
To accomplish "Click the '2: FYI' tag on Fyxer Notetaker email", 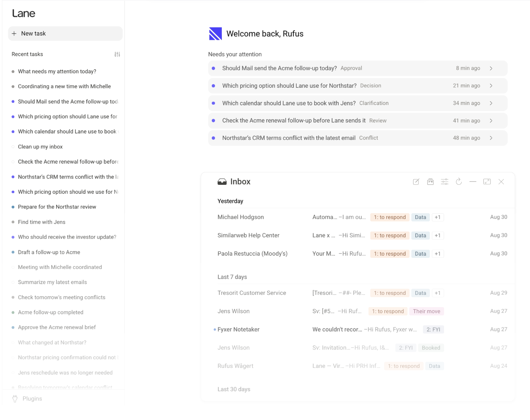I will click(433, 329).
